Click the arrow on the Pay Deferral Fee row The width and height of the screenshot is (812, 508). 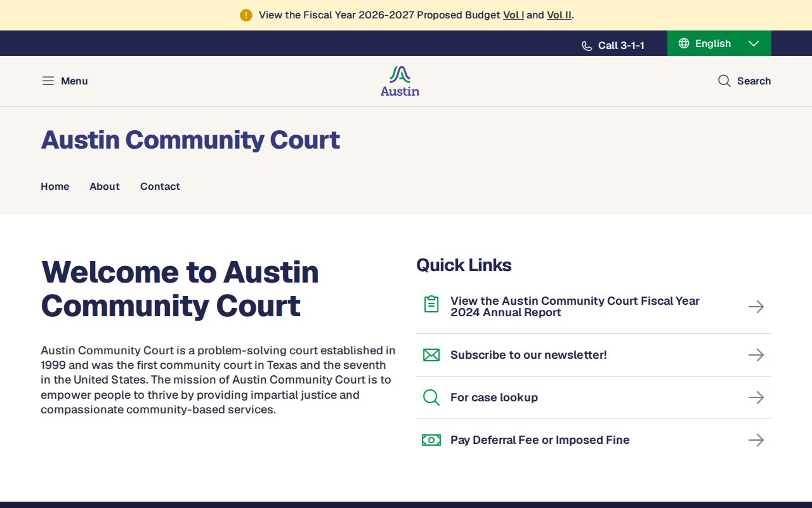coord(756,440)
